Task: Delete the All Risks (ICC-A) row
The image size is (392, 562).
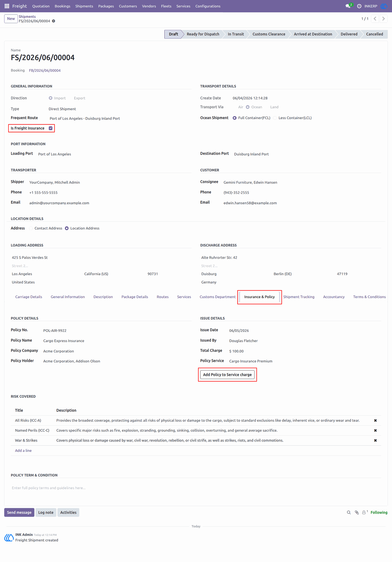Action: pos(375,421)
